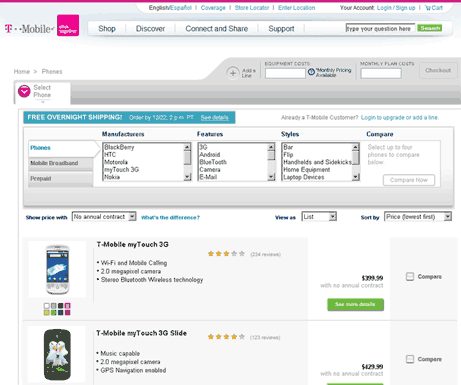This screenshot has height=385, width=461.
Task: Open the Show price with dropdown
Action: 104,217
